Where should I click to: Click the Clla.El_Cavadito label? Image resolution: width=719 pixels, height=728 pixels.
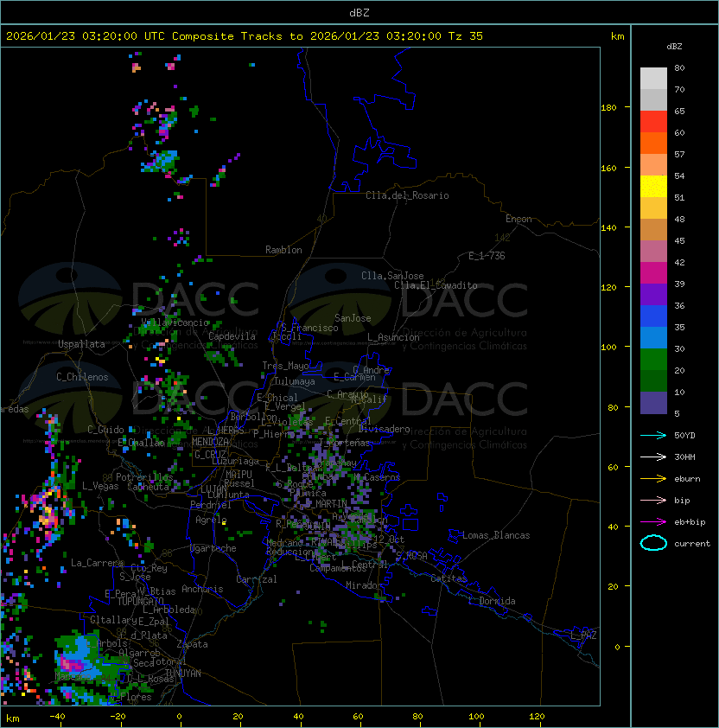[436, 285]
